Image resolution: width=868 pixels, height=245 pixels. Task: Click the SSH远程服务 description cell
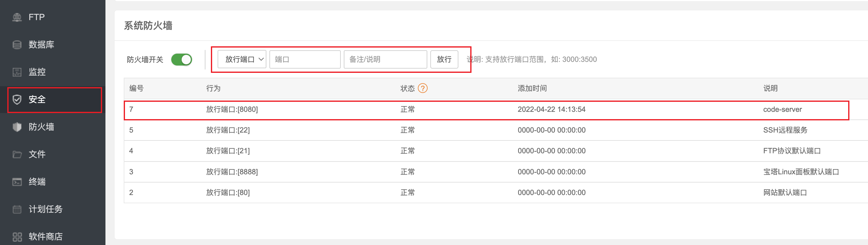coord(785,130)
